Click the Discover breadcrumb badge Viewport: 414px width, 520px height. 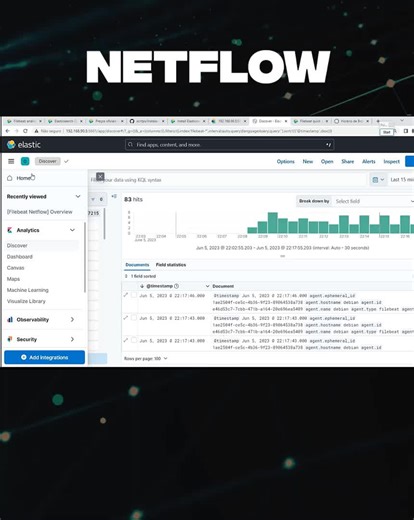[x=47, y=161]
